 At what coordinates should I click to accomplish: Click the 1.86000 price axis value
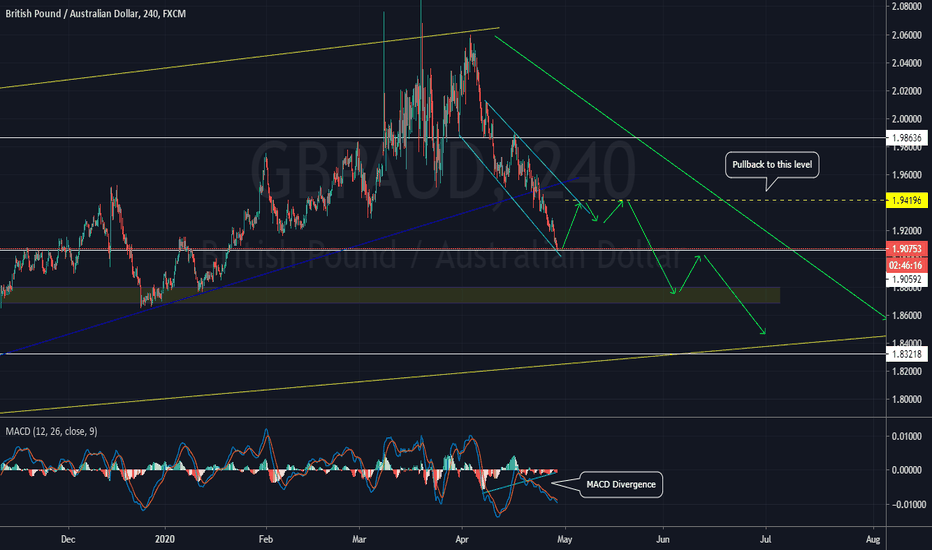pos(906,315)
